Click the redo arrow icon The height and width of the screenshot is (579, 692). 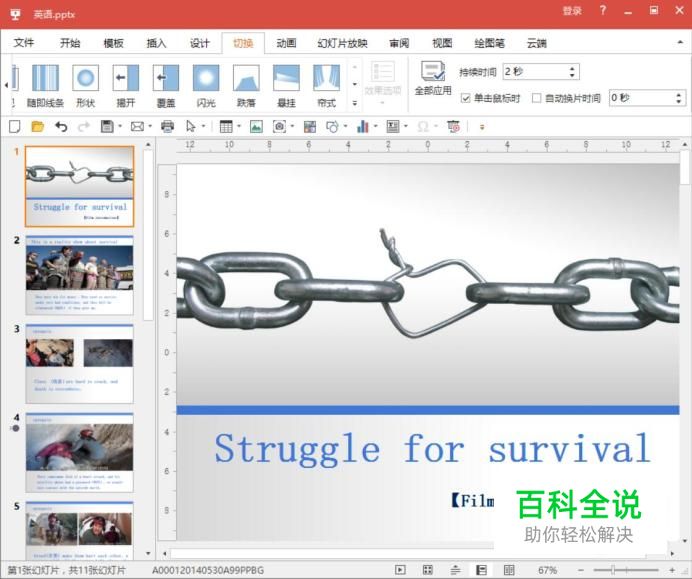coord(83,127)
